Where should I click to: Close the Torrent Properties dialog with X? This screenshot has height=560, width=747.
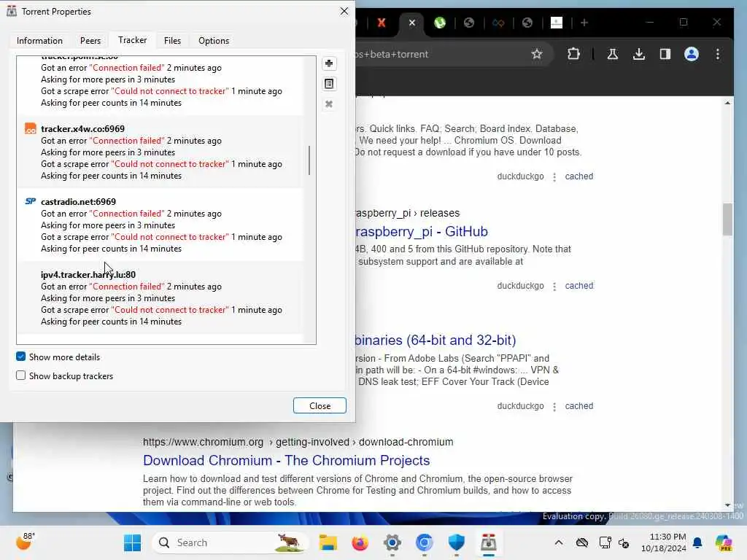coord(344,11)
